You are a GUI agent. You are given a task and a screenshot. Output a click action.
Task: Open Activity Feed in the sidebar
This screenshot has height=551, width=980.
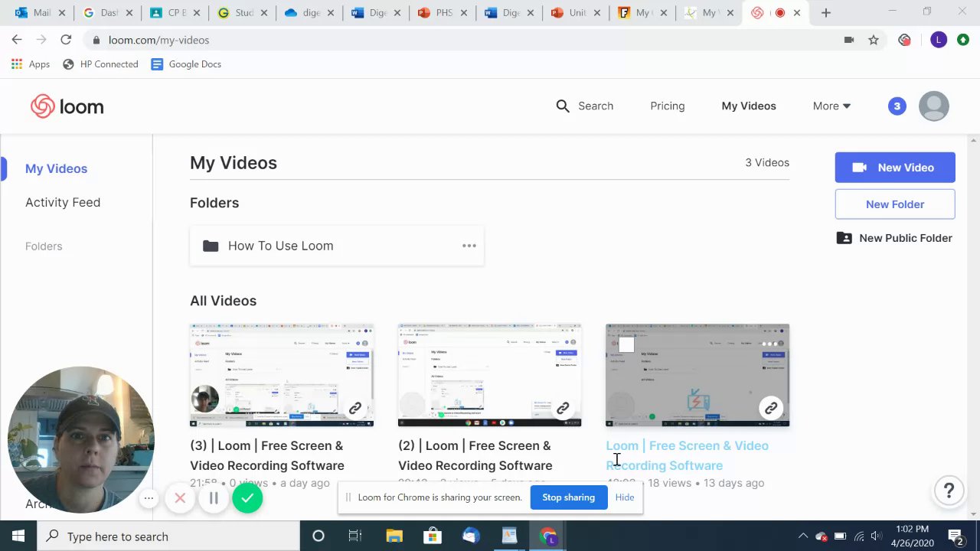[x=63, y=203]
